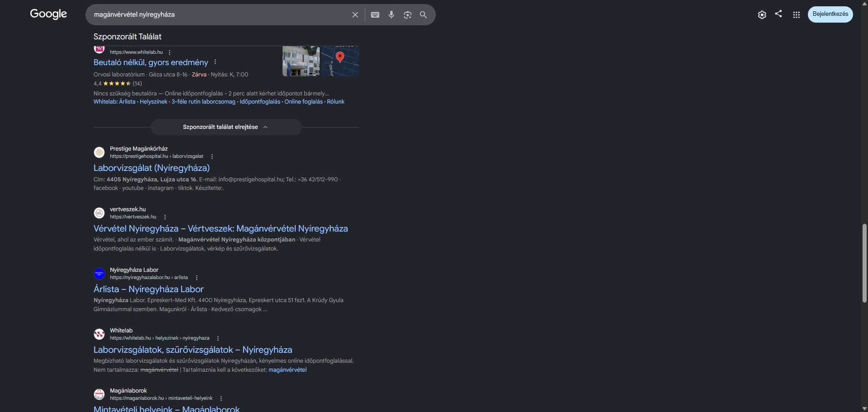Click the nyiregyhazalabor.hu › arlista breadcrumb

[149, 278]
